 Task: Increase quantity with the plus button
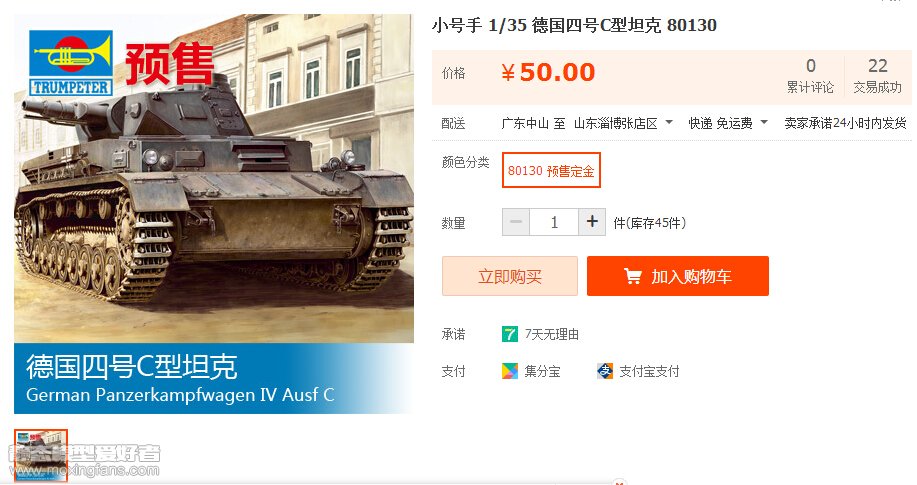(x=592, y=222)
